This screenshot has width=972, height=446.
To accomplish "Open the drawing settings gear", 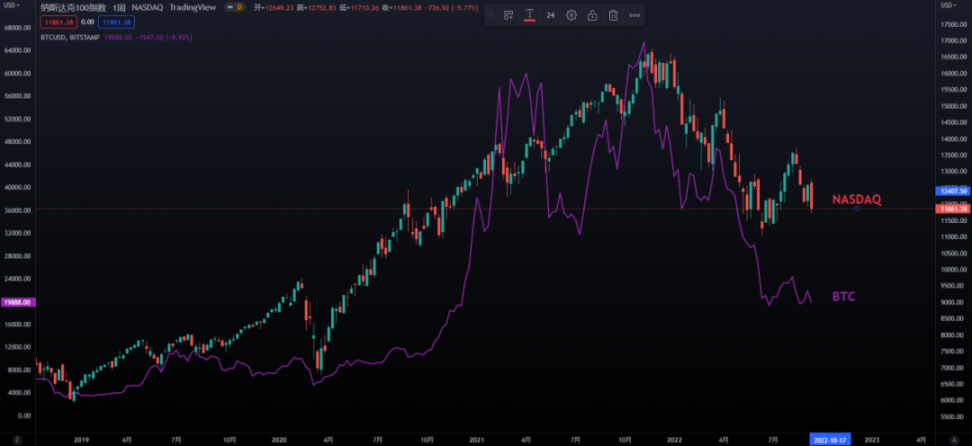I will pyautogui.click(x=571, y=16).
